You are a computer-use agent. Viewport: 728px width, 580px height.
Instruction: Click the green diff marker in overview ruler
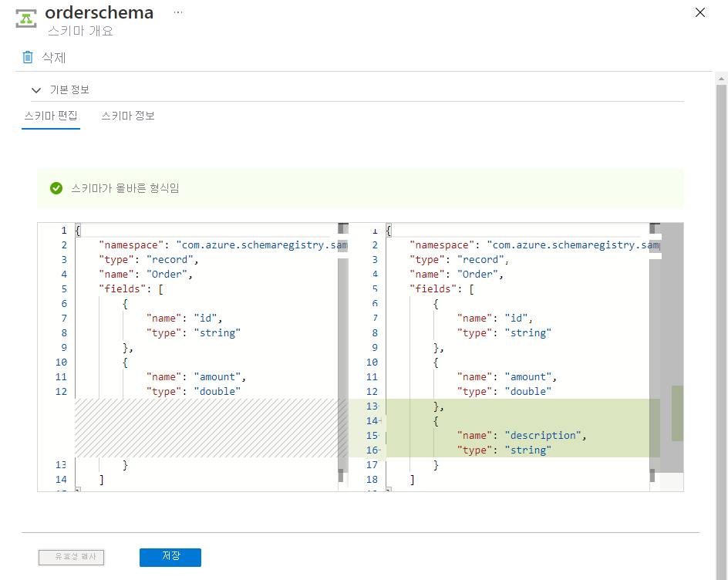(x=677, y=413)
